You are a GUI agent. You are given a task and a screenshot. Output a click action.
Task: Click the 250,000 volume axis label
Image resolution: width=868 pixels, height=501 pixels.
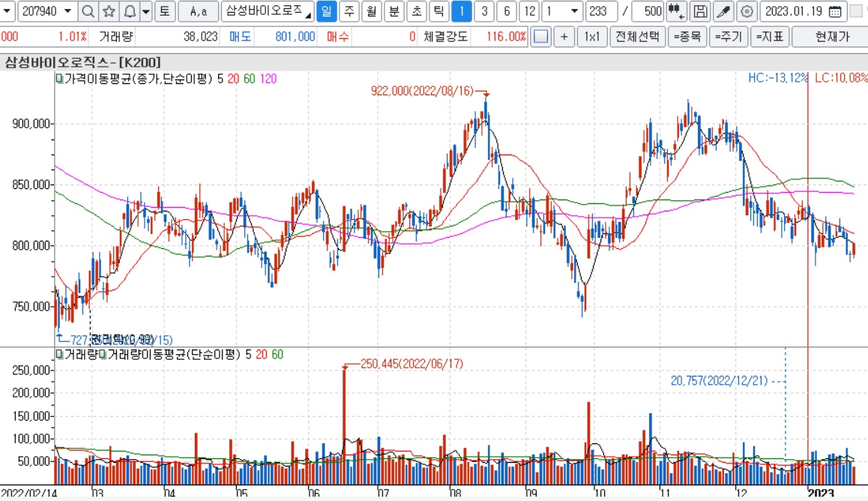click(31, 370)
